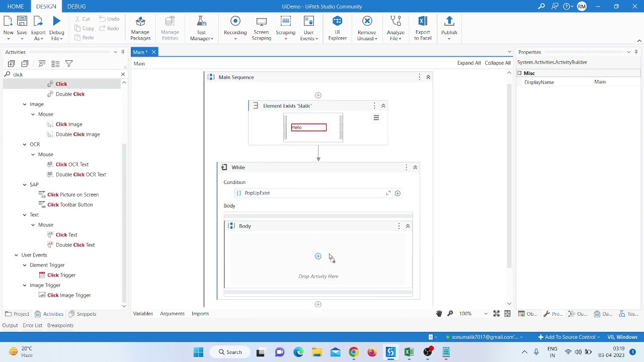
Task: Close the Main workflow tab
Action: (154, 52)
